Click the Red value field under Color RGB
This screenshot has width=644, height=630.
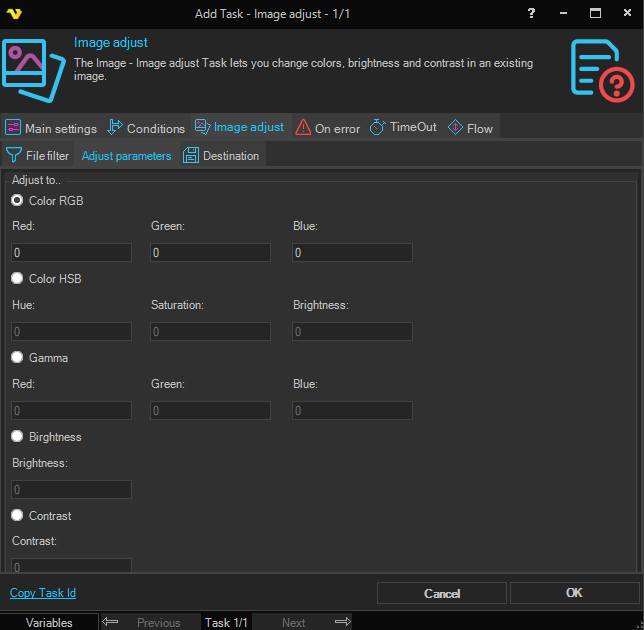(71, 253)
